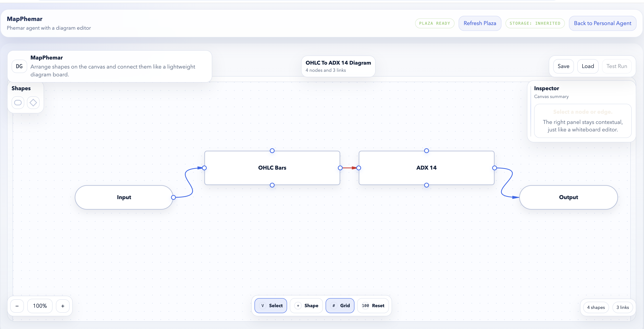Save the current diagram

563,66
